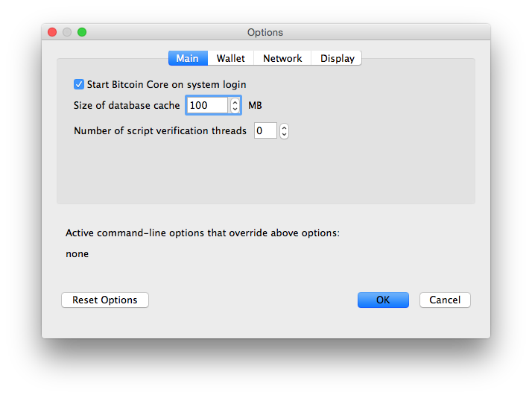
Task: Click the database cache size stepper arrows
Action: 235,105
